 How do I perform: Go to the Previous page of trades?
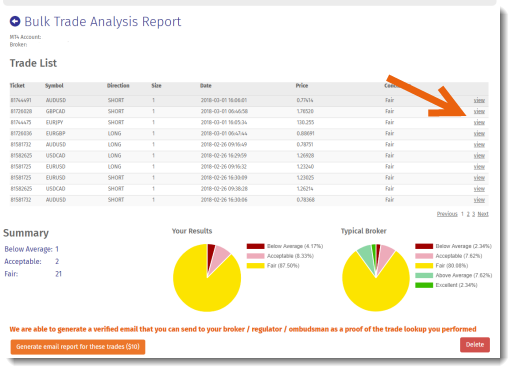[x=447, y=214]
